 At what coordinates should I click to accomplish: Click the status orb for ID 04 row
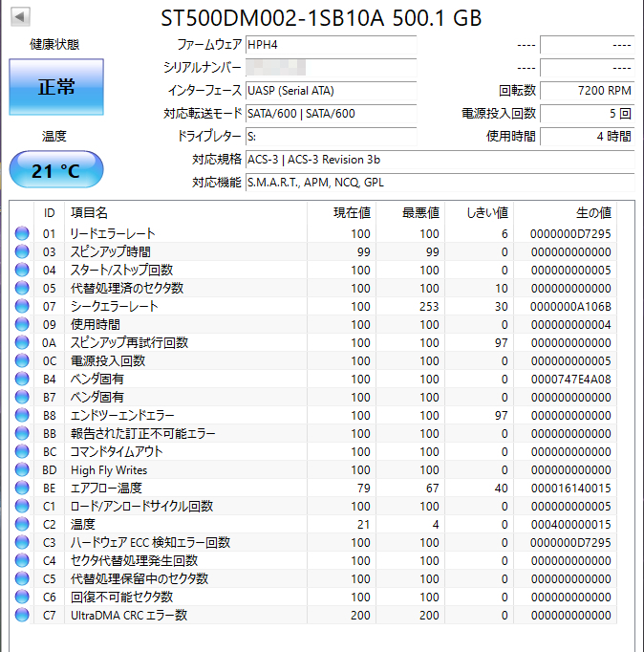click(x=22, y=270)
